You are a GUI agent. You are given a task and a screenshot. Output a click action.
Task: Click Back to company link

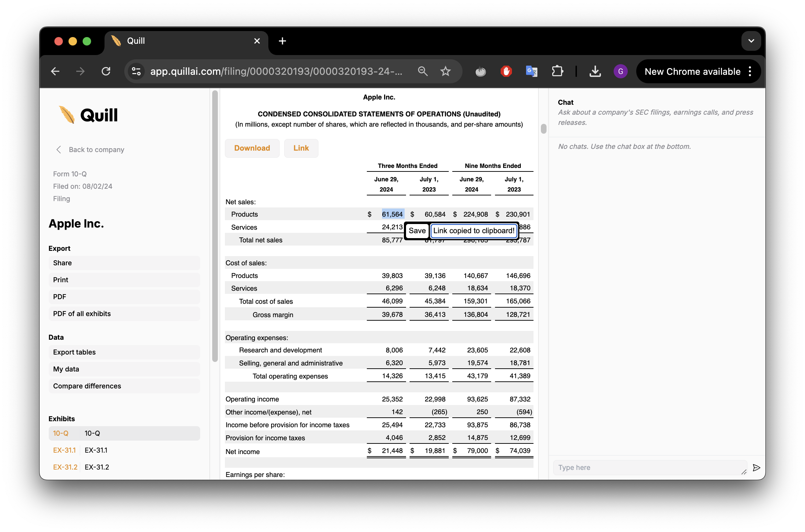pyautogui.click(x=96, y=150)
